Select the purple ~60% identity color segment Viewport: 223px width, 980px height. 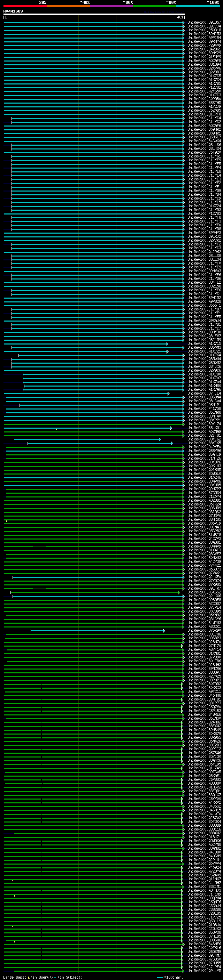pos(111,6)
